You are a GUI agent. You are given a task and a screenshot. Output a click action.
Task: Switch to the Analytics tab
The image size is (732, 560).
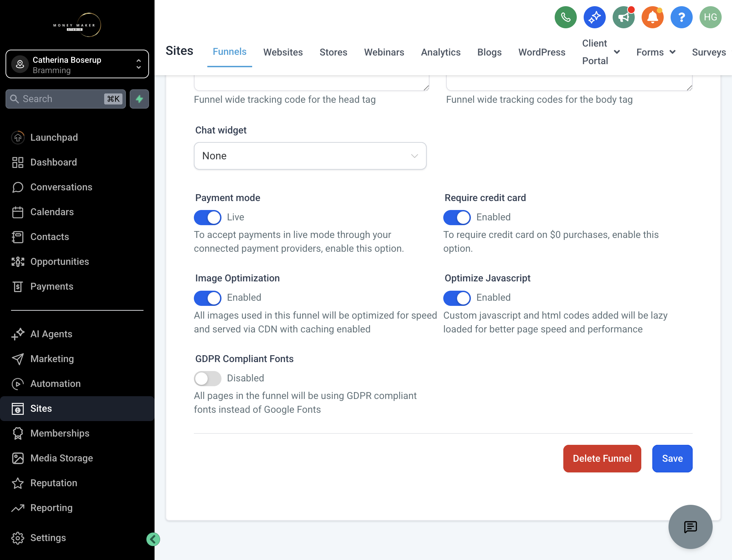441,52
